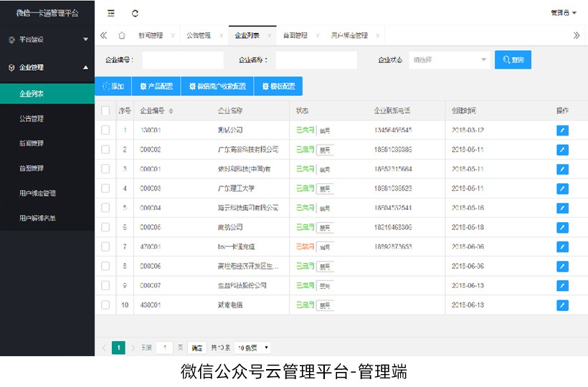
Task: Open the 企业状态 dropdown
Action: 450,60
